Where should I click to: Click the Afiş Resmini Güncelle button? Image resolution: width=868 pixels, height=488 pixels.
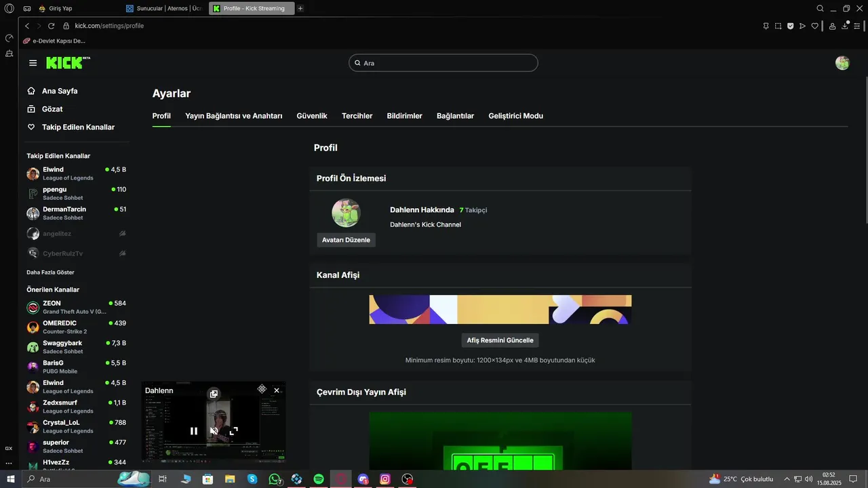(500, 340)
